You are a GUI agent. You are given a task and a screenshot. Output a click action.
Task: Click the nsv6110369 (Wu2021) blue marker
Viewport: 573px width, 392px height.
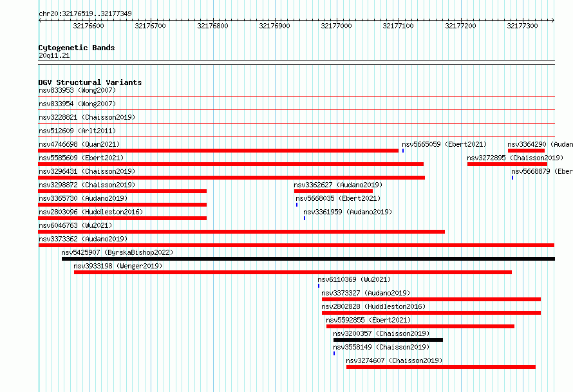[x=319, y=286]
